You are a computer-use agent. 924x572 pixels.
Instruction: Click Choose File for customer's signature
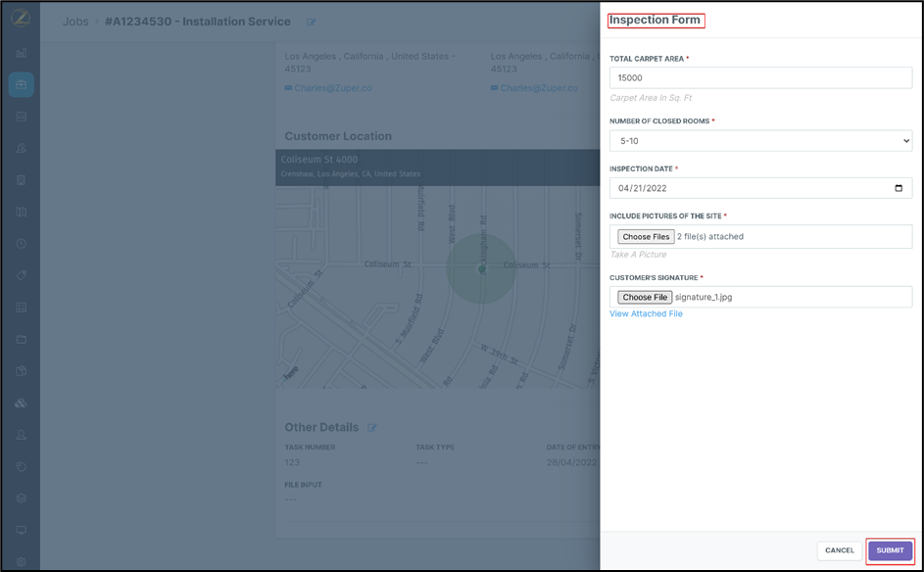(x=645, y=297)
